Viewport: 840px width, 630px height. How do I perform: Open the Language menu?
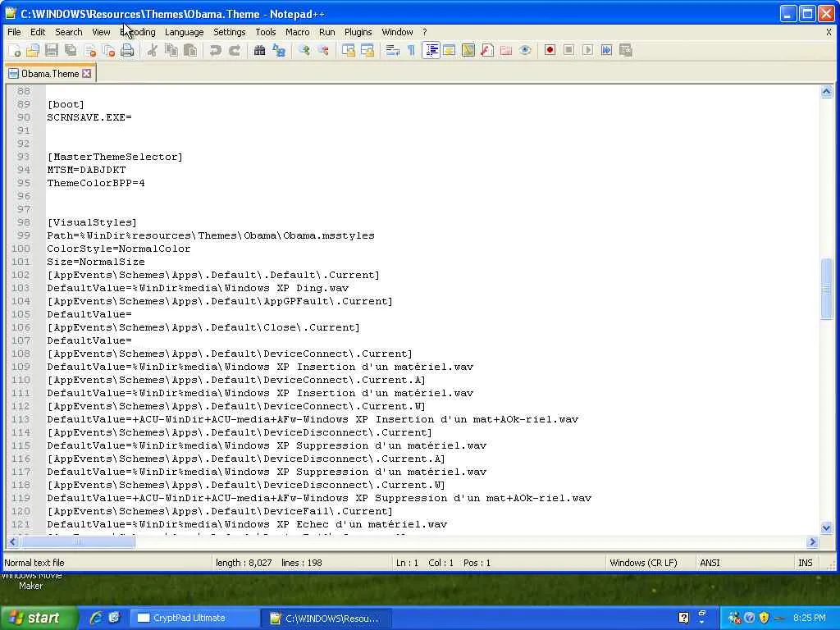[x=185, y=32]
